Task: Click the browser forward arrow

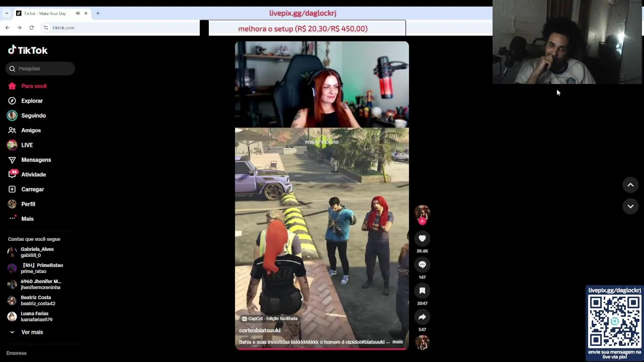Action: (x=19, y=28)
